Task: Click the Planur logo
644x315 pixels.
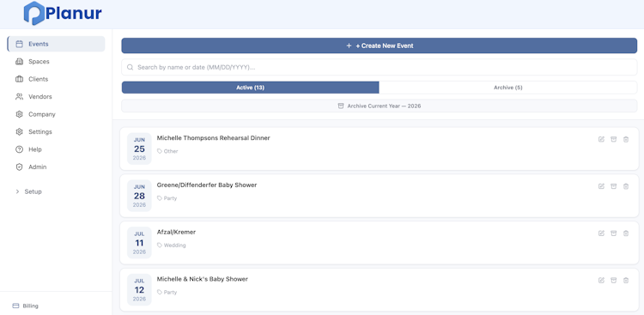Action: (63, 13)
